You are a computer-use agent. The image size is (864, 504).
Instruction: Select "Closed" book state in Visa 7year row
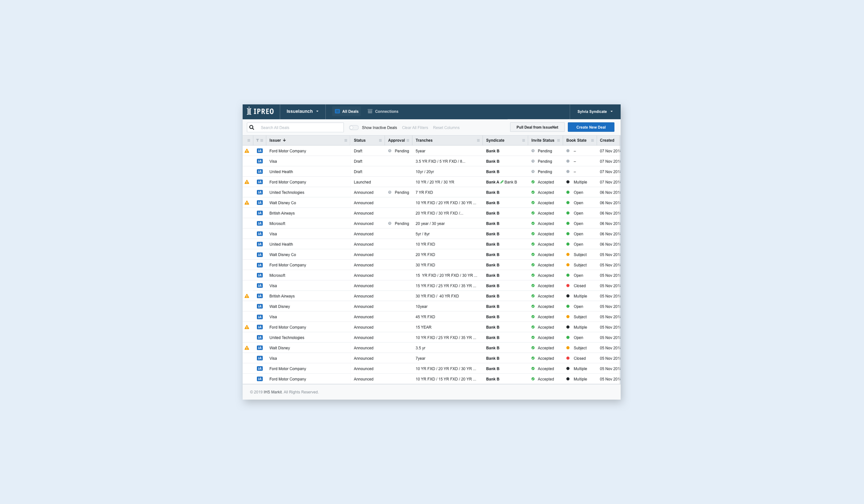580,358
